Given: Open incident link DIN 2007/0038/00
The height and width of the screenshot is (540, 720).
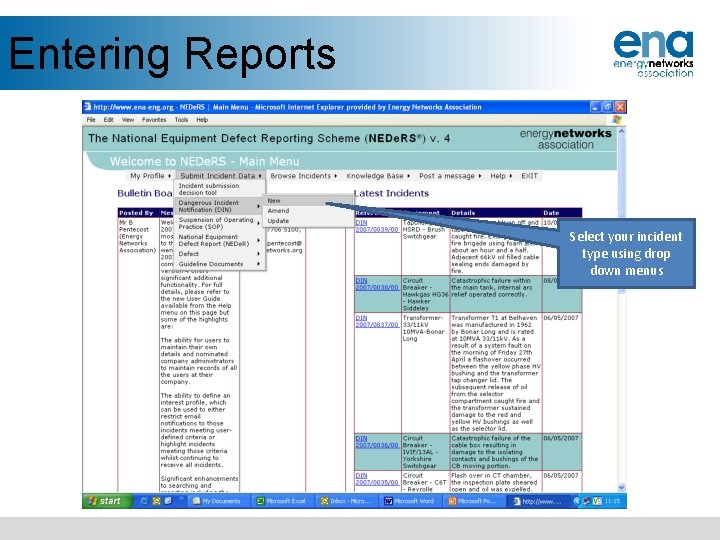Looking at the screenshot, I should pyautogui.click(x=377, y=284).
